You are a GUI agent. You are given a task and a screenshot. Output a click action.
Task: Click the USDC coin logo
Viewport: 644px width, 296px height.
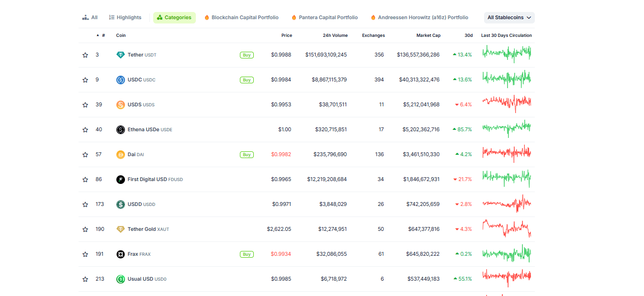click(x=121, y=80)
